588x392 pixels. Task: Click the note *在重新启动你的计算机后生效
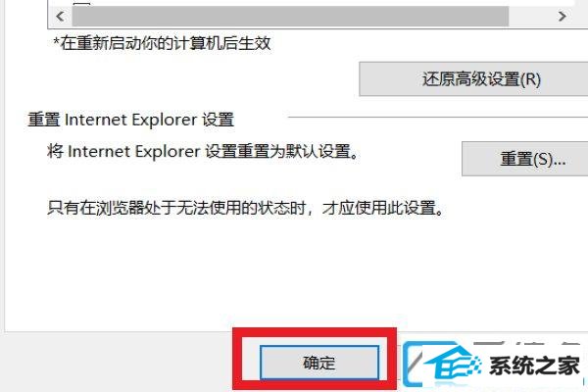coord(162,43)
